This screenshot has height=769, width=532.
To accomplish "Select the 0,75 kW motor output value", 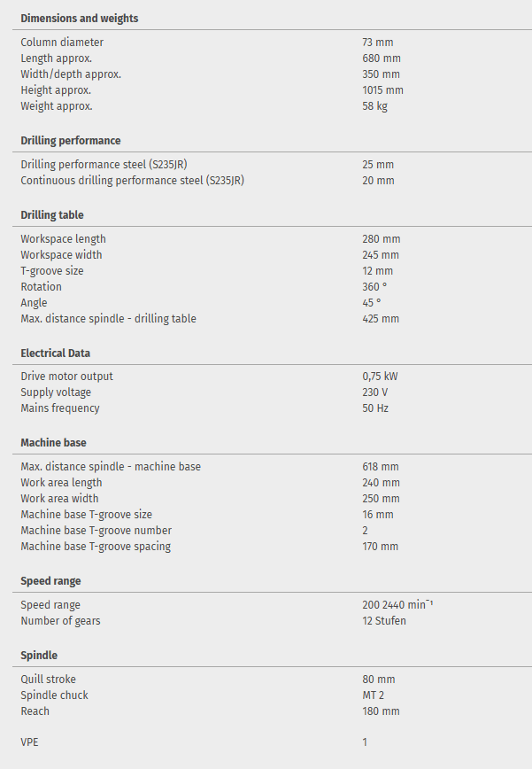I will (380, 376).
